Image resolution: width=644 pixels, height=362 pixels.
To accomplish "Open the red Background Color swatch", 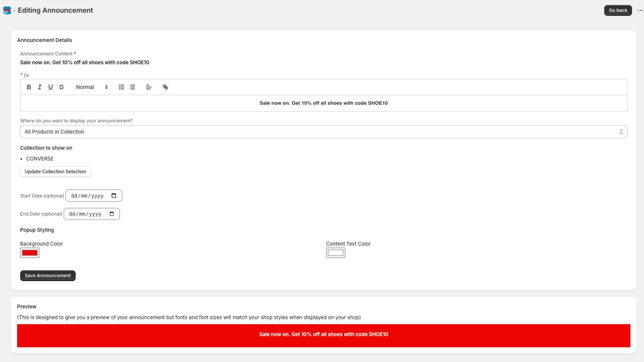I will click(x=29, y=253).
